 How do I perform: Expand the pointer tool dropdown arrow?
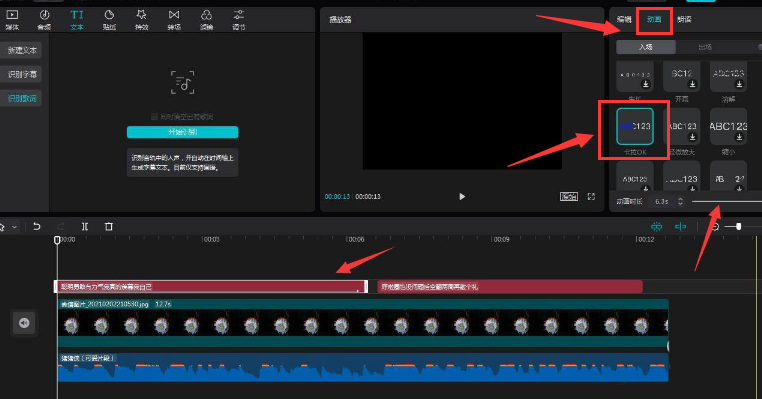(15, 227)
